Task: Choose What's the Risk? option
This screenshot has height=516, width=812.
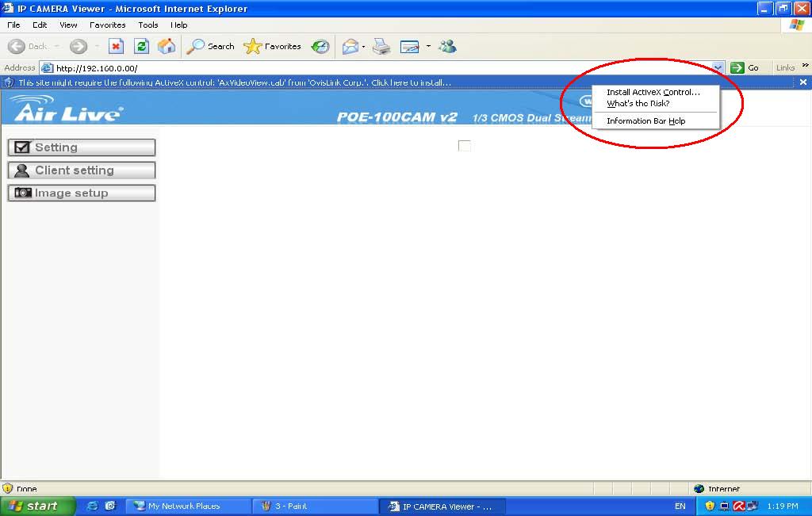Action: 638,104
